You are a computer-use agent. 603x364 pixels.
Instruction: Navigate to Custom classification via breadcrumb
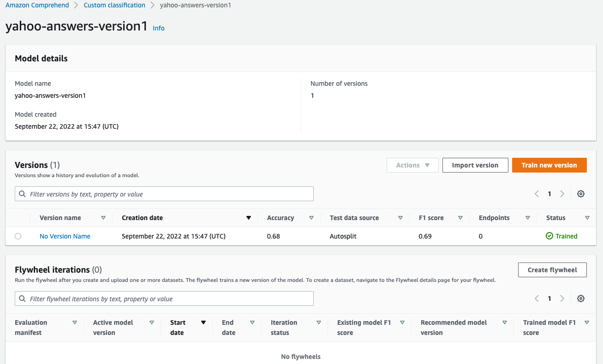(x=114, y=5)
